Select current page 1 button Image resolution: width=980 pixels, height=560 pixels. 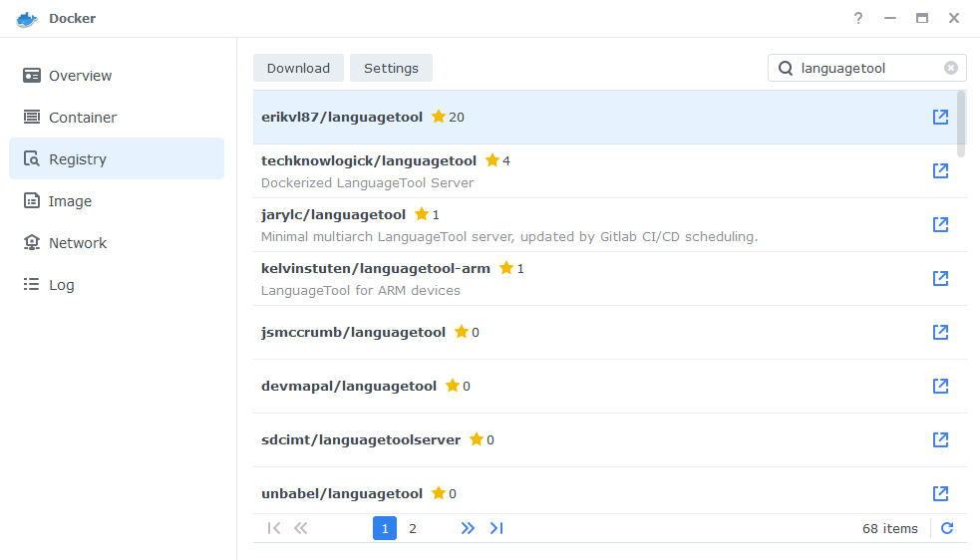click(x=385, y=529)
